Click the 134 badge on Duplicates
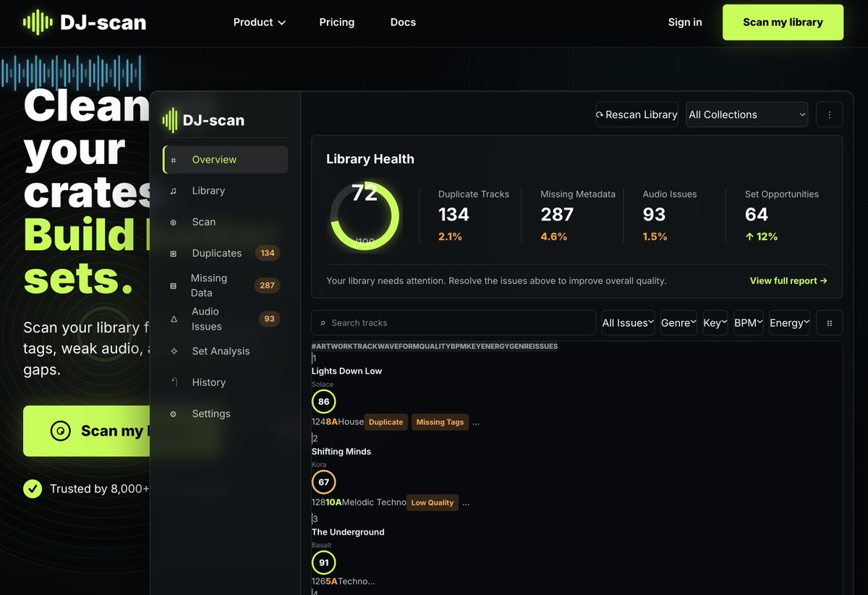The image size is (868, 595). point(268,253)
